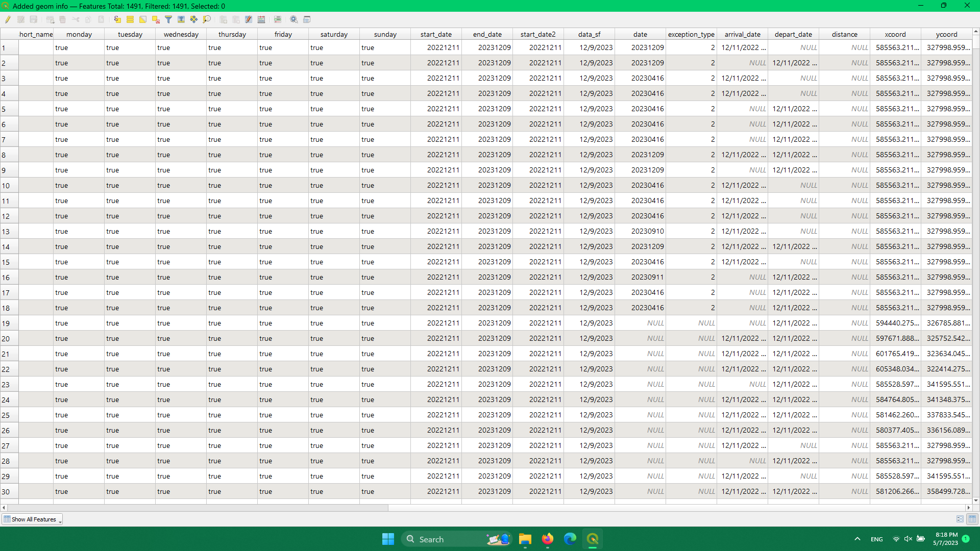Image resolution: width=980 pixels, height=551 pixels.
Task: Open the filter/select features using form funnel
Action: point(168,19)
